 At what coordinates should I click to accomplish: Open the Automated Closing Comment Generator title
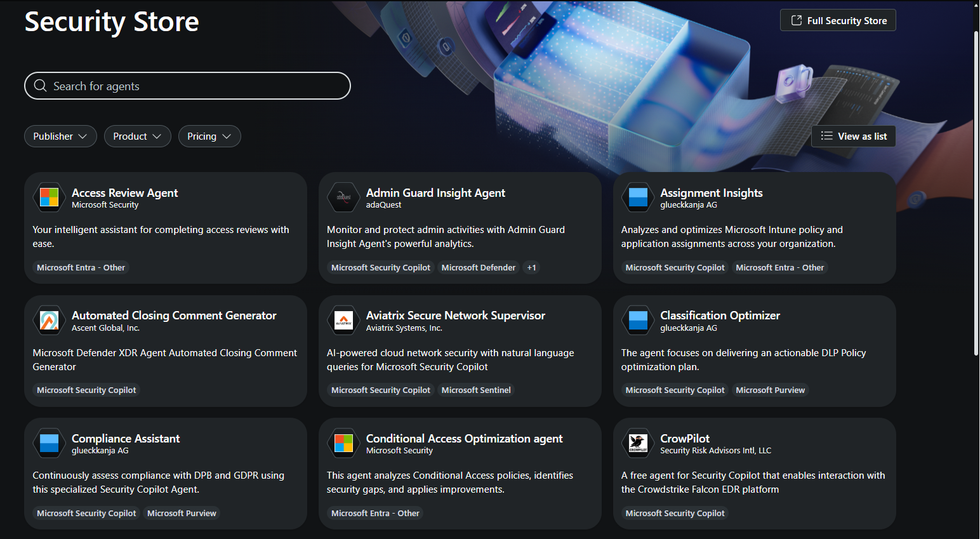(174, 316)
